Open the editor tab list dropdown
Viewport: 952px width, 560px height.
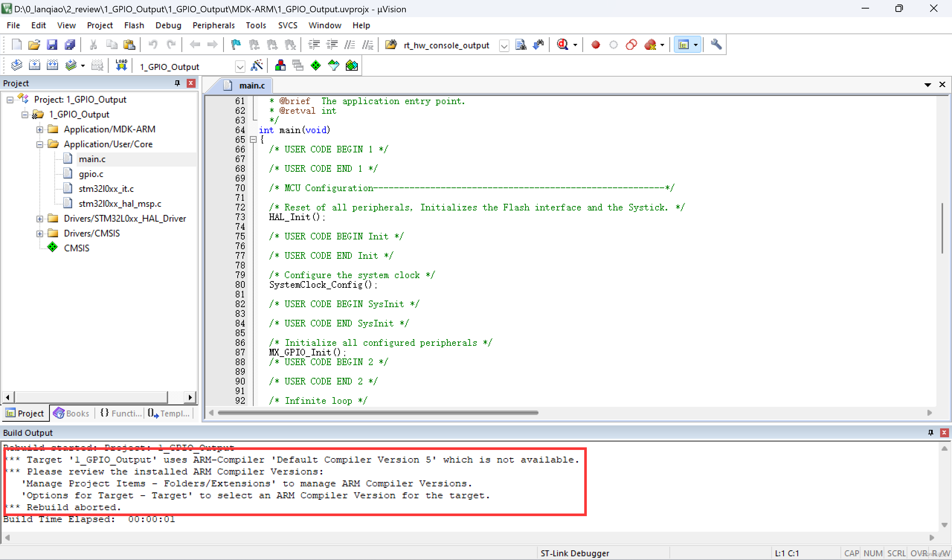(x=927, y=85)
